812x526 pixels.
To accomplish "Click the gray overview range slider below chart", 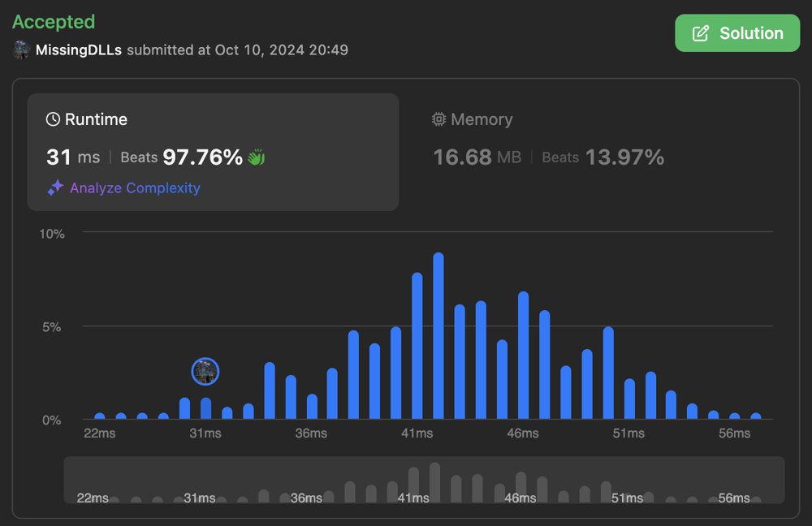I will [x=424, y=480].
